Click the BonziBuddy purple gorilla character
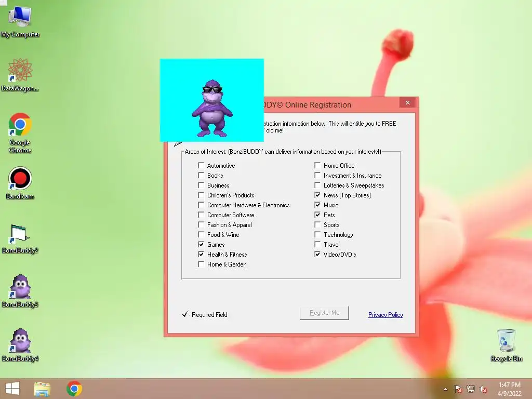The height and width of the screenshot is (399, 532). (x=212, y=109)
